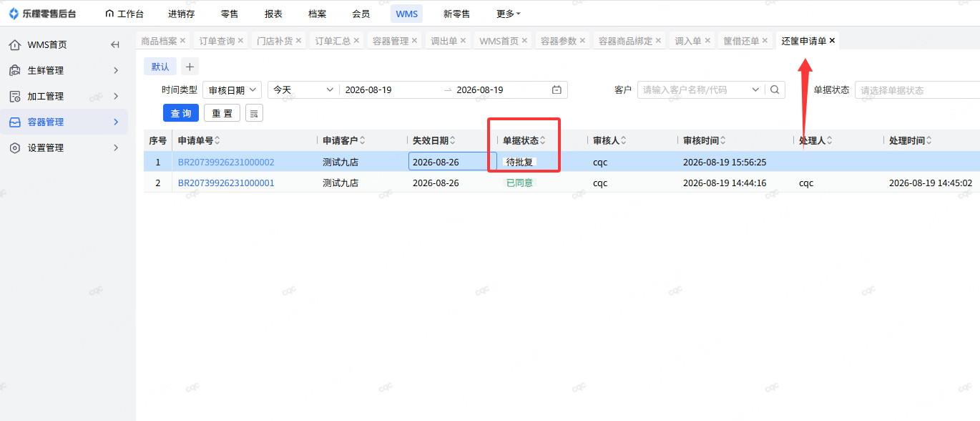Expand the 设置管理 sidebar menu
Screen dimensions: 980x421
[x=116, y=148]
